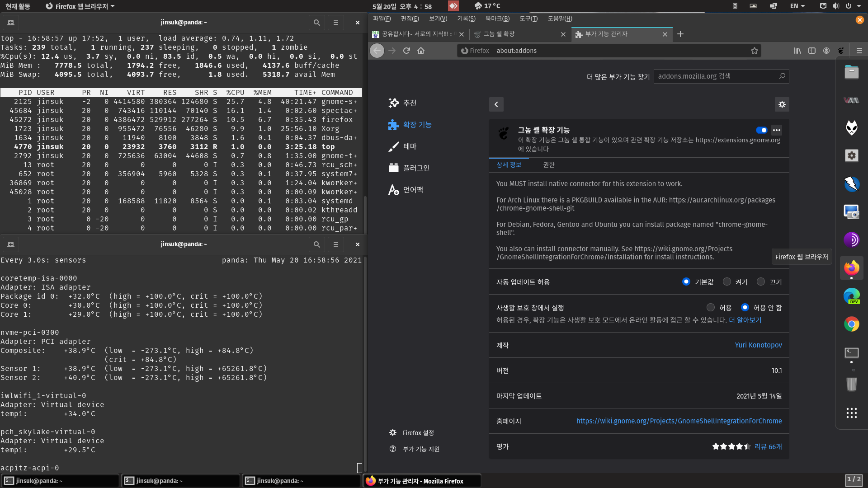Launch Microsoft Edge Dev from the dock
This screenshot has height=488, width=868.
coord(852,296)
